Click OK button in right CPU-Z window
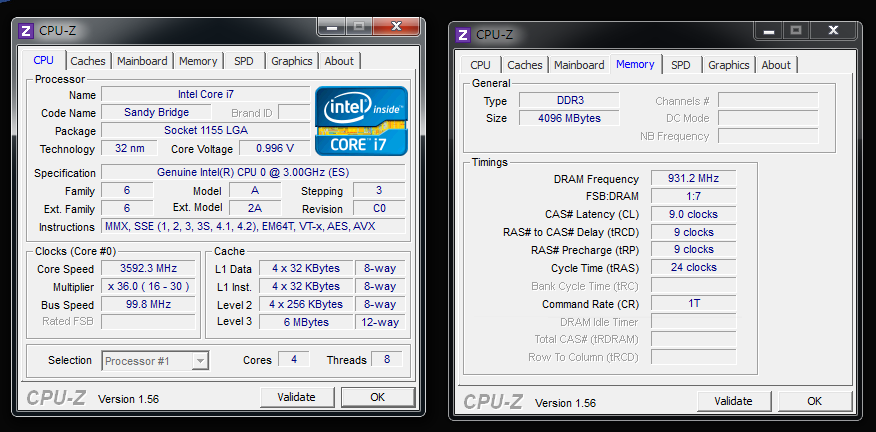 [x=815, y=401]
